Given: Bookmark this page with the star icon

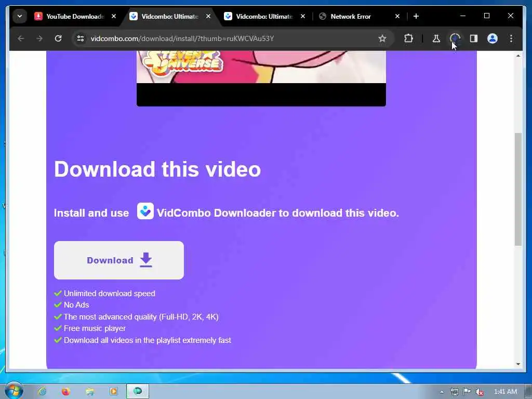Looking at the screenshot, I should [x=382, y=38].
